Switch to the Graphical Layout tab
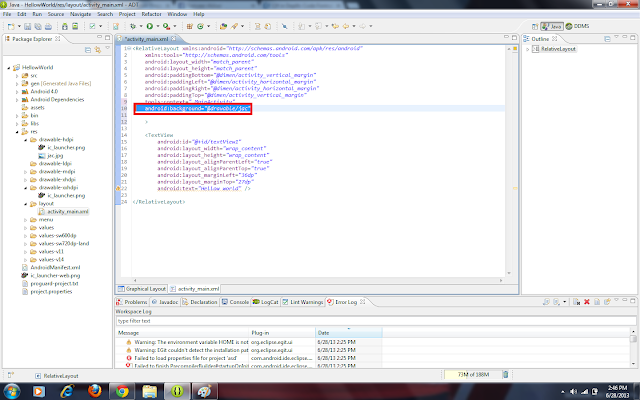 [142, 289]
